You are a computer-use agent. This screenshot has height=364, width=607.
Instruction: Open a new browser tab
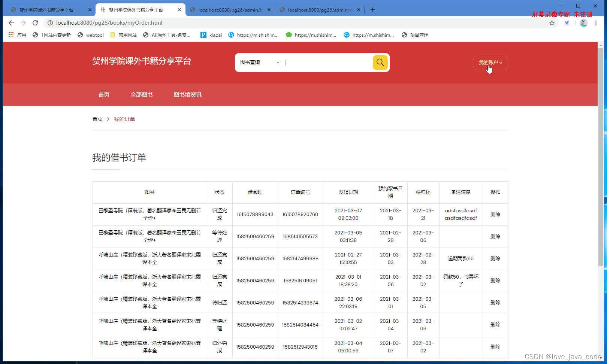[x=372, y=10]
